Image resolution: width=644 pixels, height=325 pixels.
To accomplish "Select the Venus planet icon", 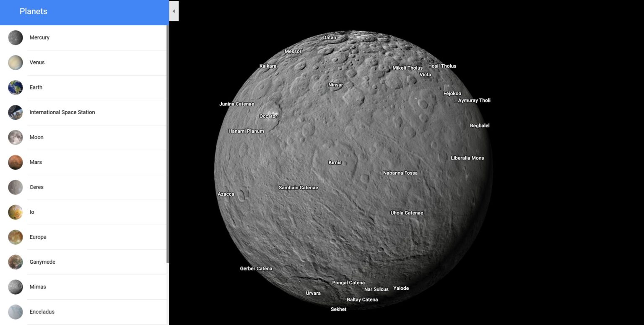I will click(x=15, y=62).
